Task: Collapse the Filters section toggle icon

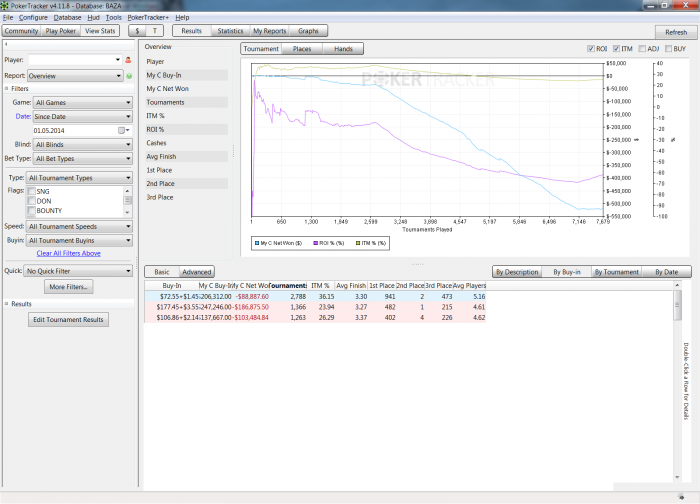Action: 7,89
